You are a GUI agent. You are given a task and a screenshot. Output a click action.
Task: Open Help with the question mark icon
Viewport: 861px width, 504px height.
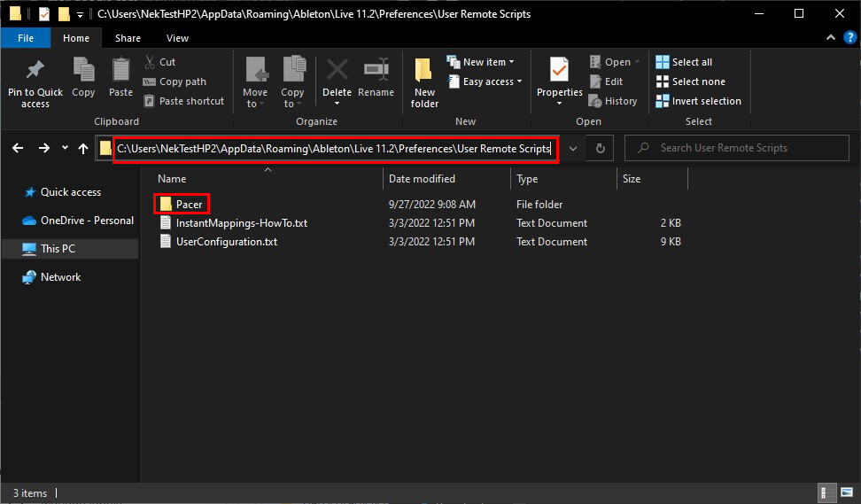pyautogui.click(x=850, y=37)
